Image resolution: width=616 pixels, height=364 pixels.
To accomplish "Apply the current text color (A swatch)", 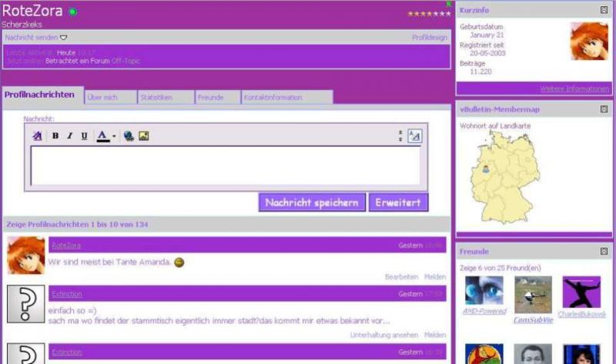I will 103,136.
